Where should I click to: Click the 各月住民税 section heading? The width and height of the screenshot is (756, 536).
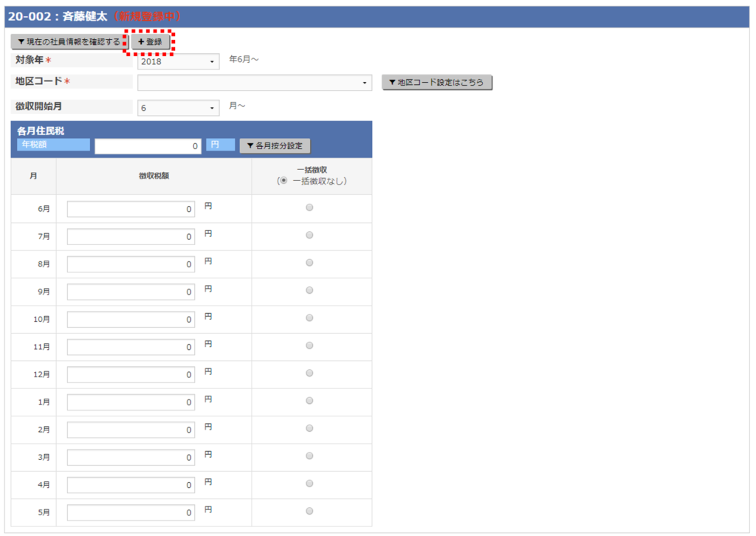tap(41, 131)
